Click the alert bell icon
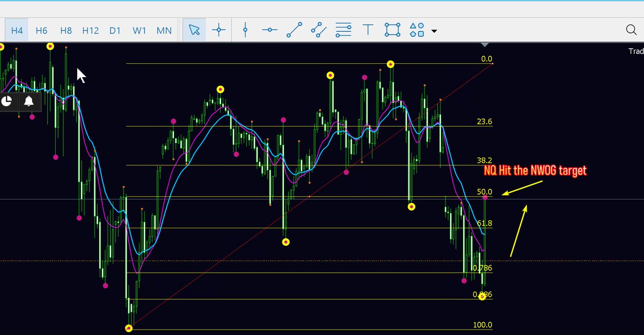This screenshot has width=644, height=335. [29, 101]
